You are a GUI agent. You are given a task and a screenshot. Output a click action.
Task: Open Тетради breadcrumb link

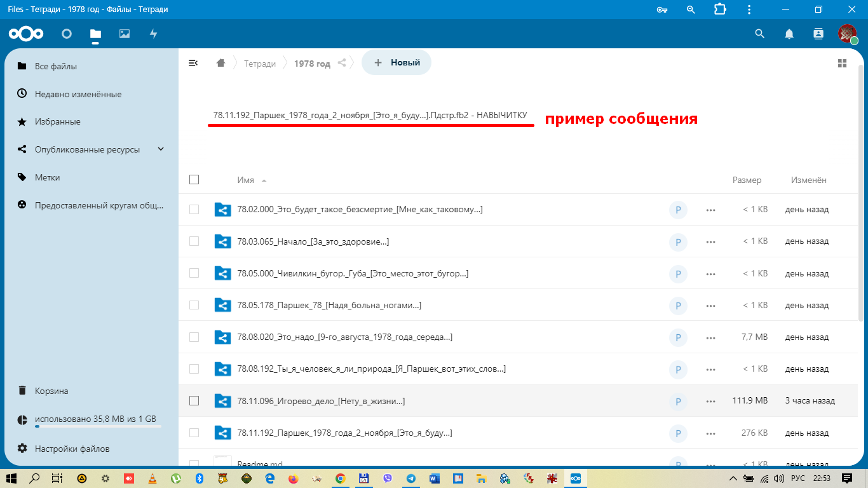[260, 64]
